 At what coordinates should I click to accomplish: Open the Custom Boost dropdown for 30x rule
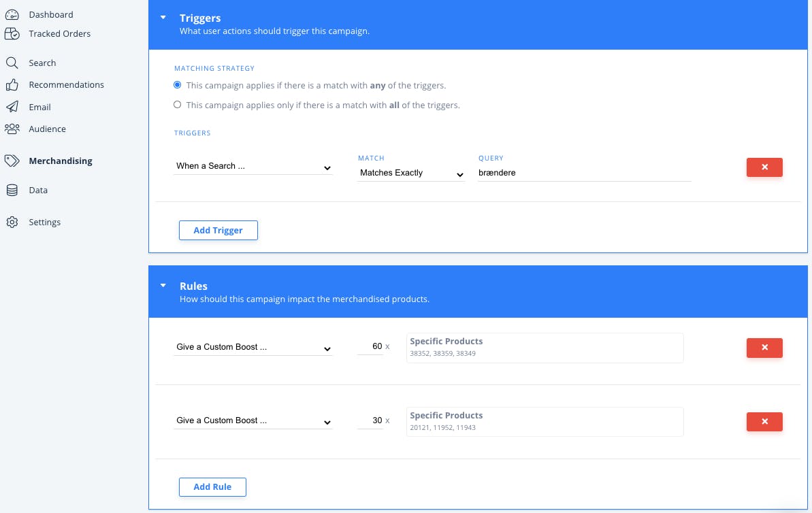tap(253, 421)
